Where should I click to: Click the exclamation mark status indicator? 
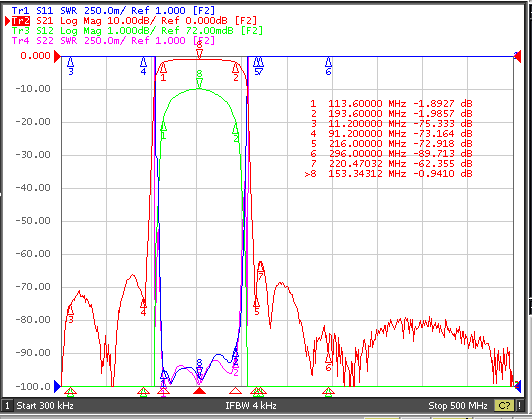coord(519,405)
